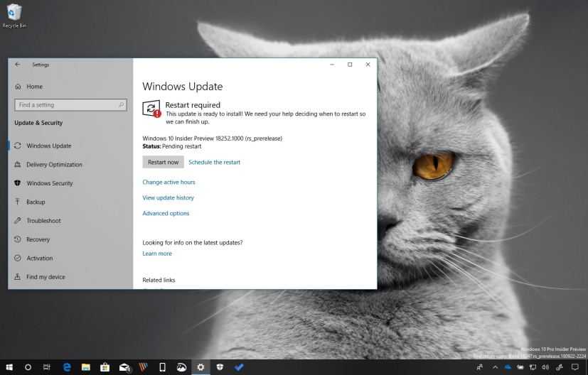Go back with the Settings back arrow

18,65
